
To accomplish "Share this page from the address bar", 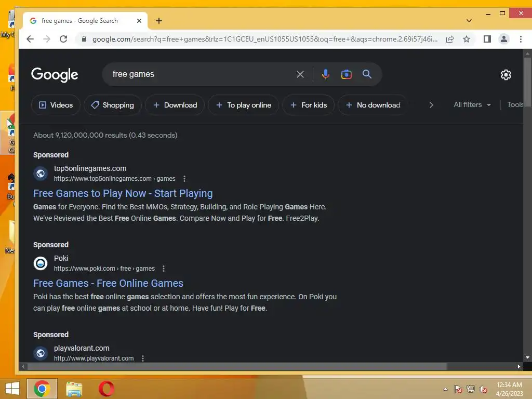I will pyautogui.click(x=450, y=39).
